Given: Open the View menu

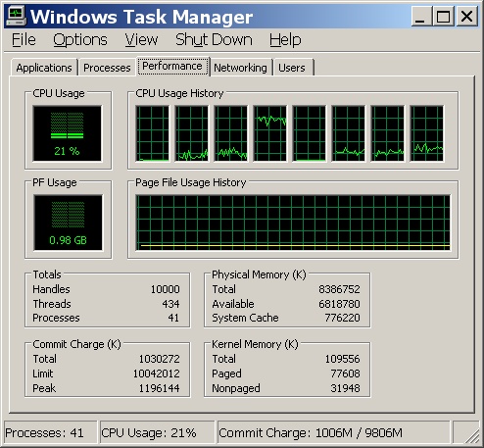Looking at the screenshot, I should pyautogui.click(x=141, y=40).
